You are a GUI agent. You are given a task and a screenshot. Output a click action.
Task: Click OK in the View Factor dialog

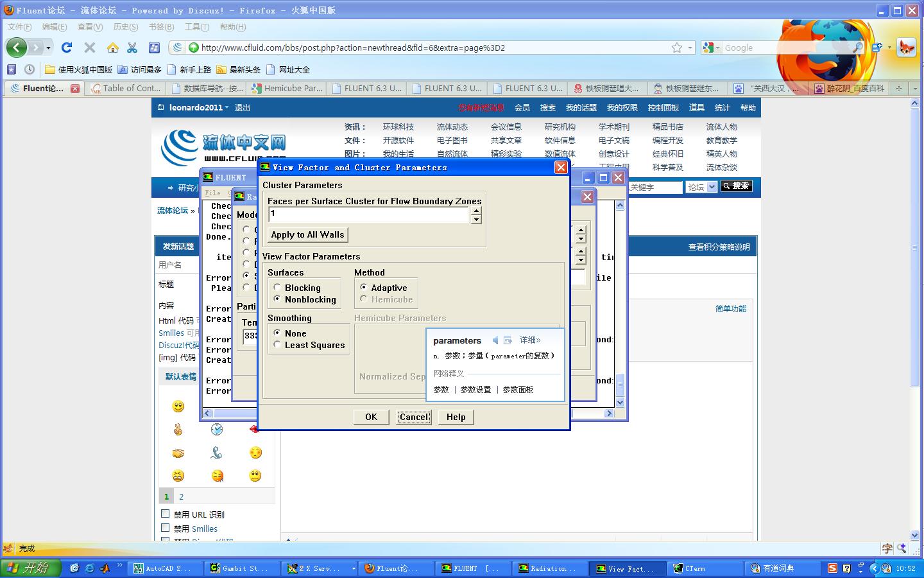click(x=371, y=417)
